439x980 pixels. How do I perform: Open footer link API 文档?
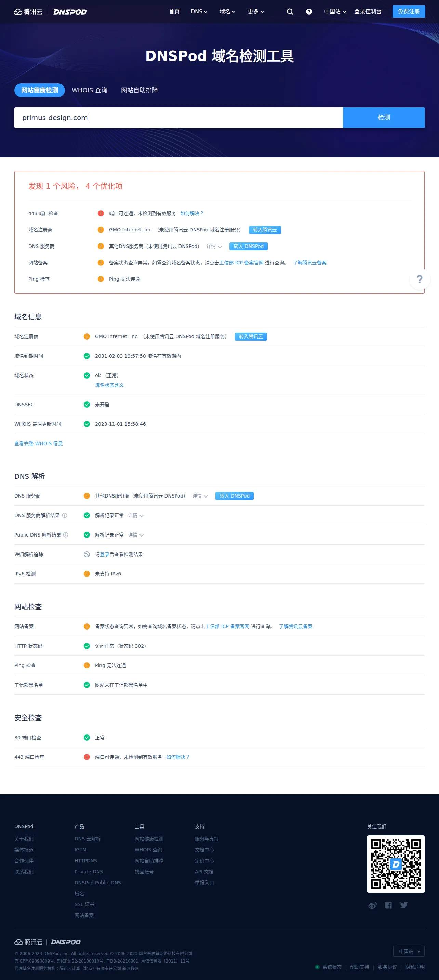tap(204, 871)
